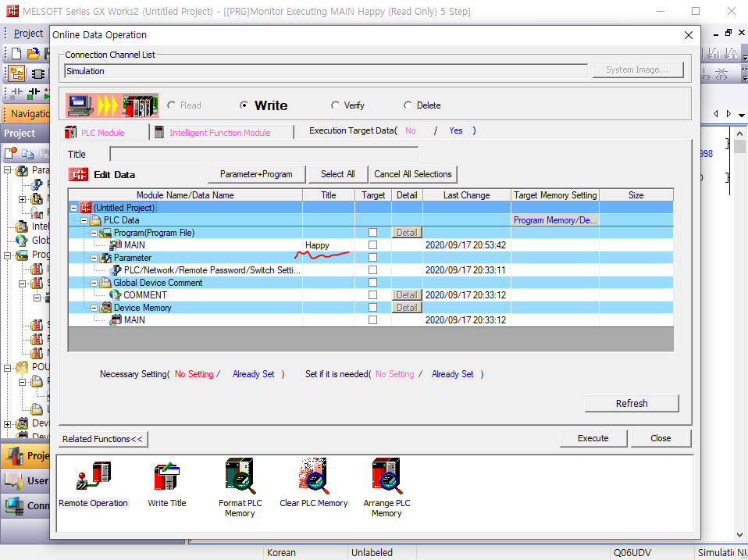Click the Close button in the dialog
748x560 pixels.
tap(661, 438)
